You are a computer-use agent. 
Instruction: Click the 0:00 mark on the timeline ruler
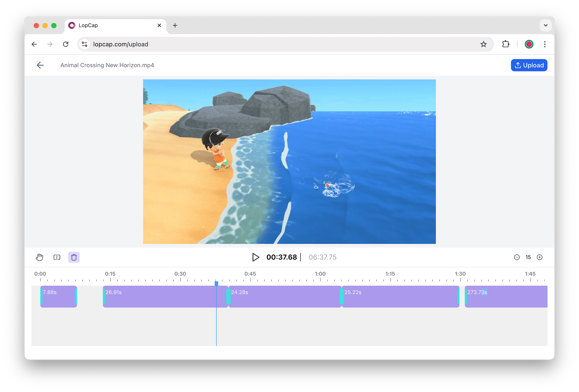click(x=40, y=274)
